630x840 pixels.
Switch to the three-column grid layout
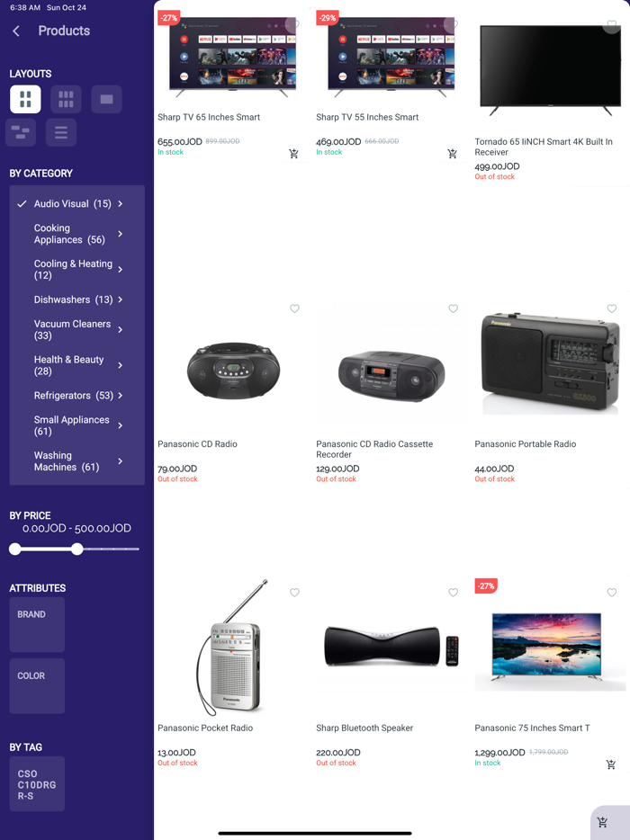66,99
